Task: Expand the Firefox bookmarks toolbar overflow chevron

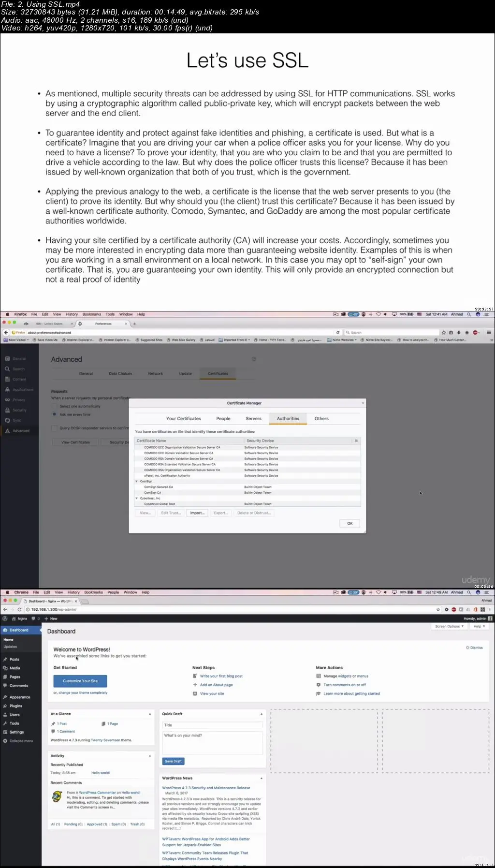Action: pyautogui.click(x=491, y=340)
